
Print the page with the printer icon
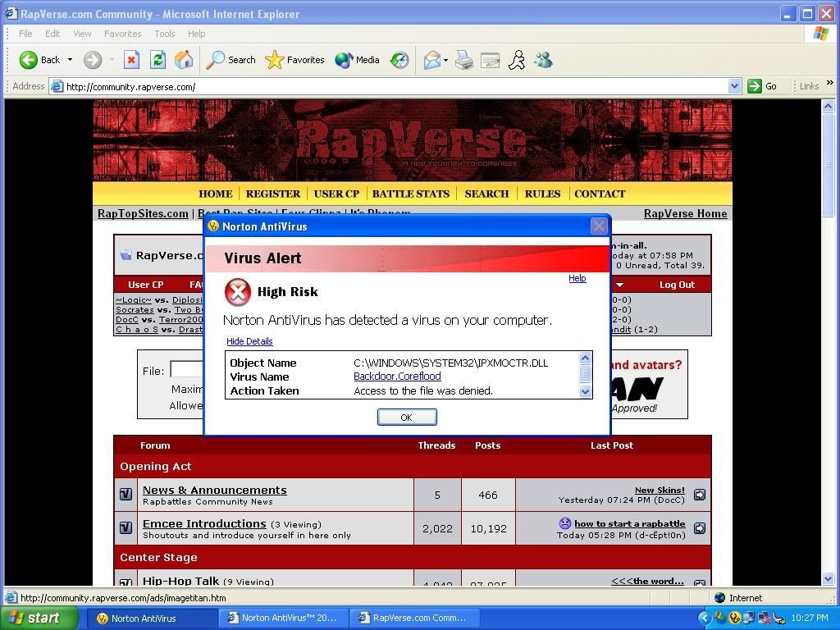(x=464, y=60)
